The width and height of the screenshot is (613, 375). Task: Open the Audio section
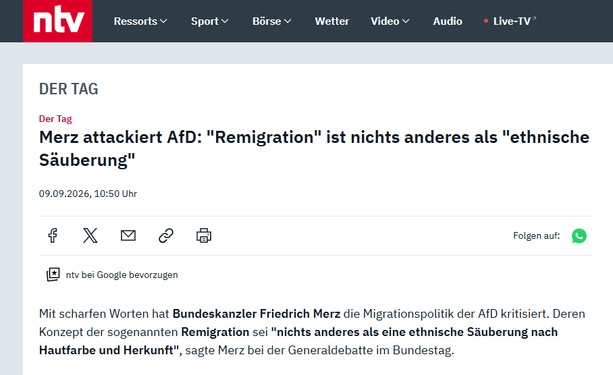tap(448, 21)
